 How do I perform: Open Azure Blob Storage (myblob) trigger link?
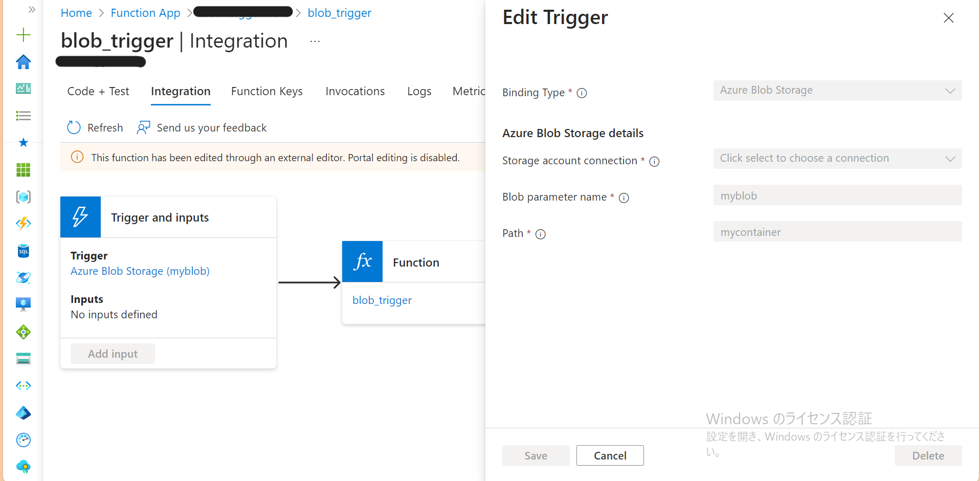coord(140,271)
